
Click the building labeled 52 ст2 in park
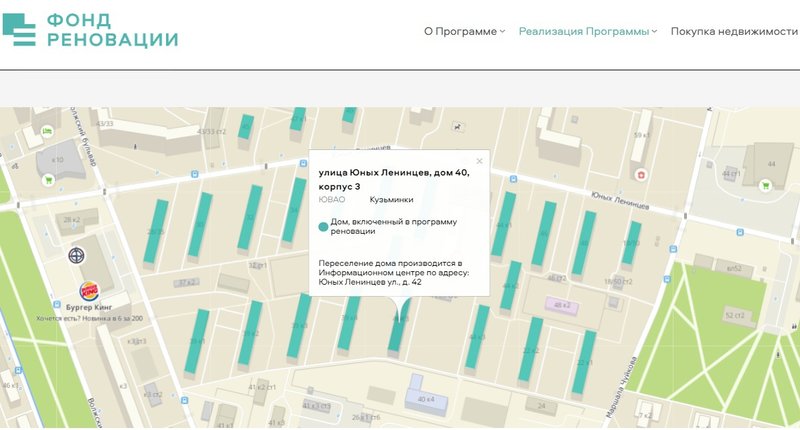click(735, 314)
